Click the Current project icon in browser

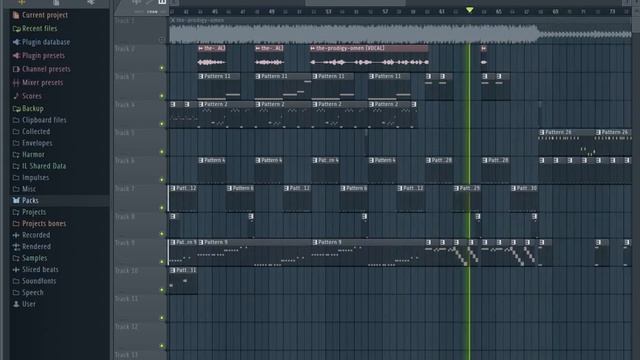click(x=16, y=16)
